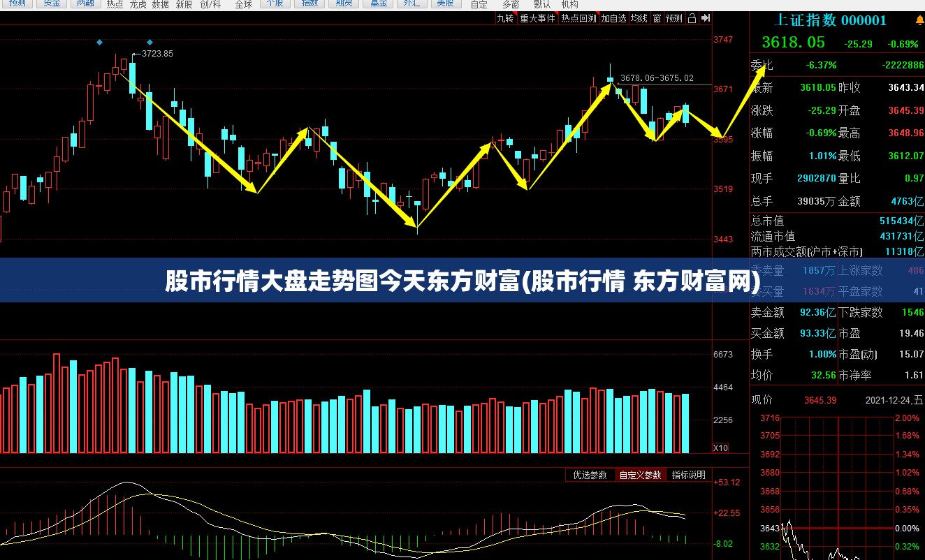Open the 全球 menu item
The height and width of the screenshot is (560, 925).
243,4
